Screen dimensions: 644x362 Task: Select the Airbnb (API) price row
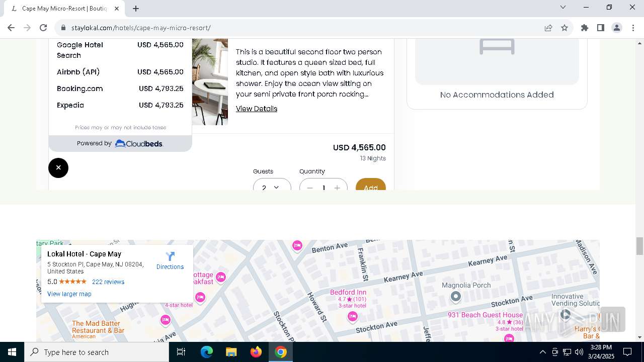click(x=120, y=72)
